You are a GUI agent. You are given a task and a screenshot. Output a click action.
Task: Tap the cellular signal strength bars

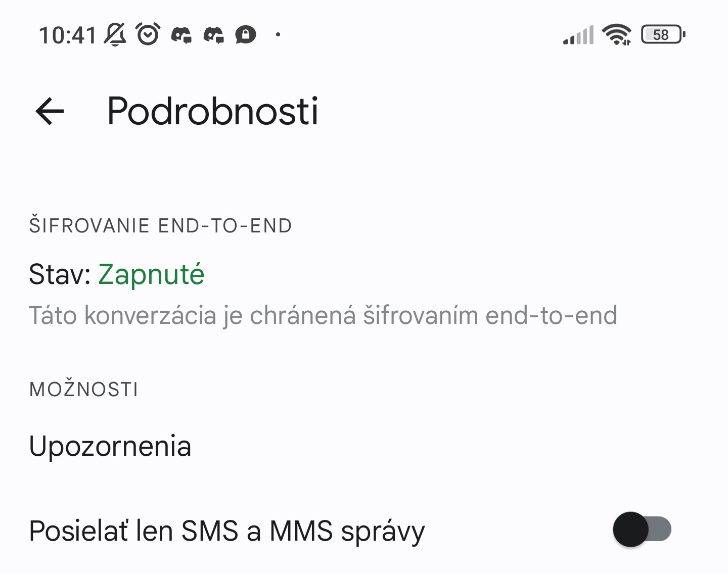(x=578, y=35)
